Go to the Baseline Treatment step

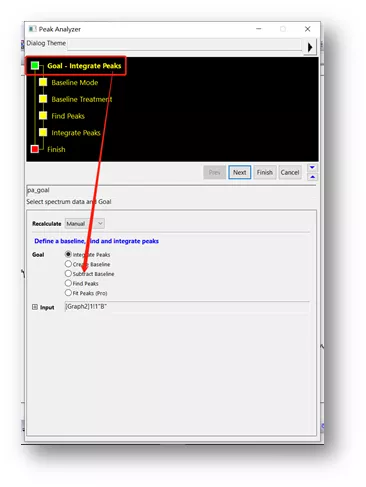82,99
